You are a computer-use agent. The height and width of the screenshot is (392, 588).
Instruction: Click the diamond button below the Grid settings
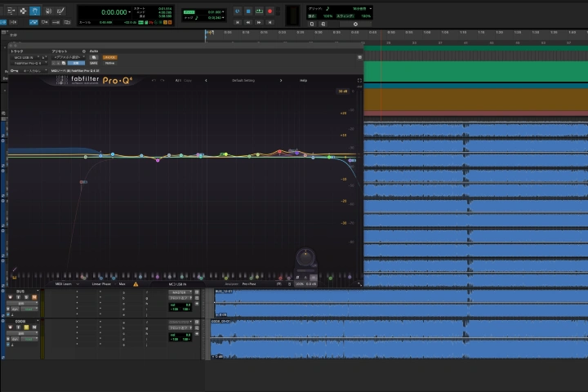click(355, 24)
